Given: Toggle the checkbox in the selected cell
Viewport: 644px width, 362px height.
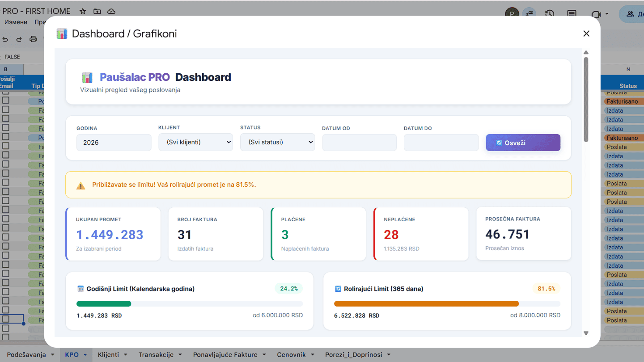Looking at the screenshot, I should click(x=5, y=319).
